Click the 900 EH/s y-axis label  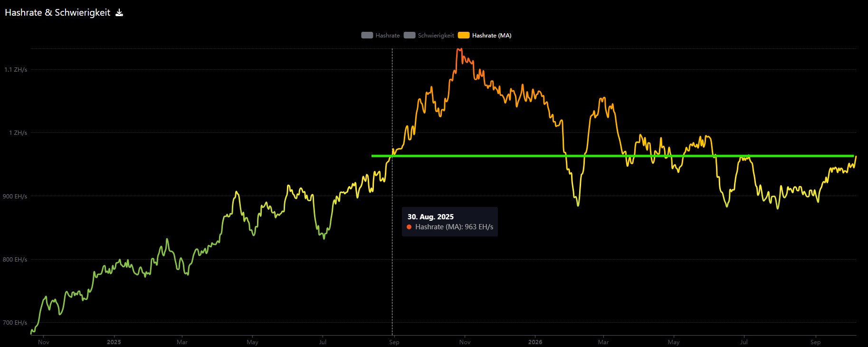click(15, 197)
